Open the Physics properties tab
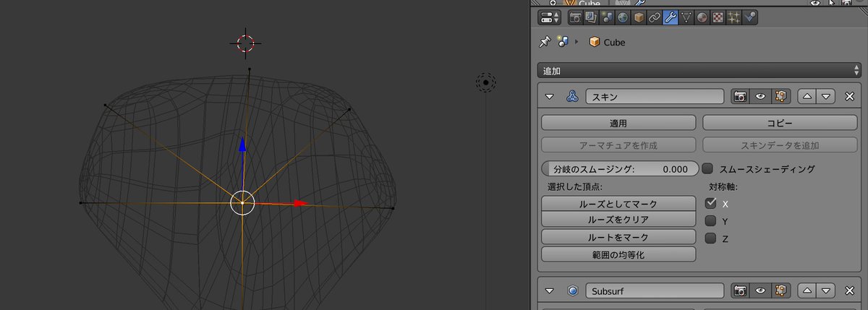Viewport: 868px width, 310px height. click(750, 17)
